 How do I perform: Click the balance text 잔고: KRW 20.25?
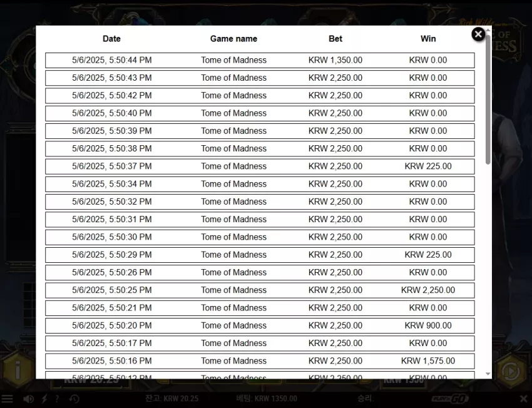point(171,399)
